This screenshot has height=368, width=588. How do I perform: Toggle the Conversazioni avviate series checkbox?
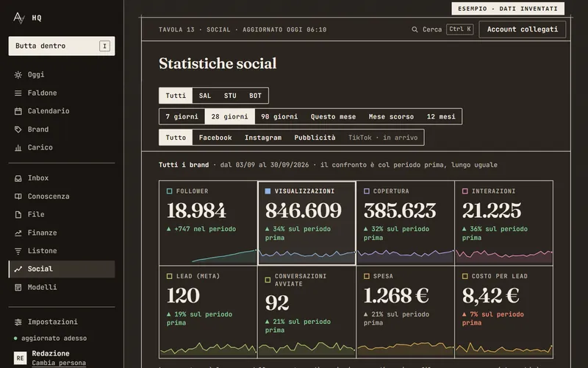click(268, 280)
